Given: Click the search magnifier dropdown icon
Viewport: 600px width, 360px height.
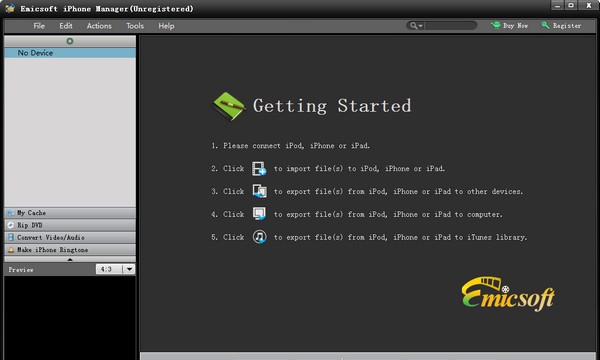Looking at the screenshot, I should (416, 26).
